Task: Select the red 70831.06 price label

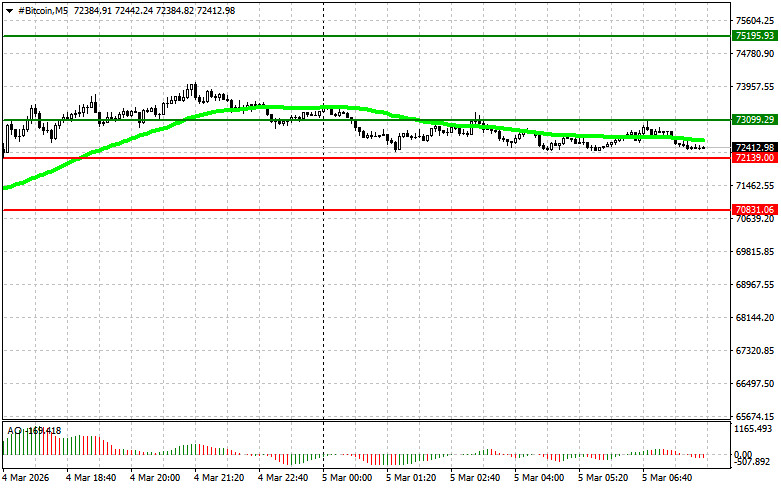Action: (x=755, y=210)
